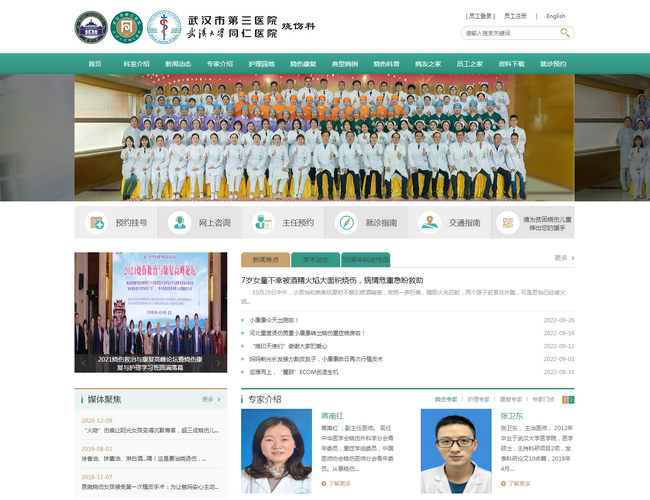Go to next experts page arrow
The height and width of the screenshot is (500, 650).
tap(570, 400)
